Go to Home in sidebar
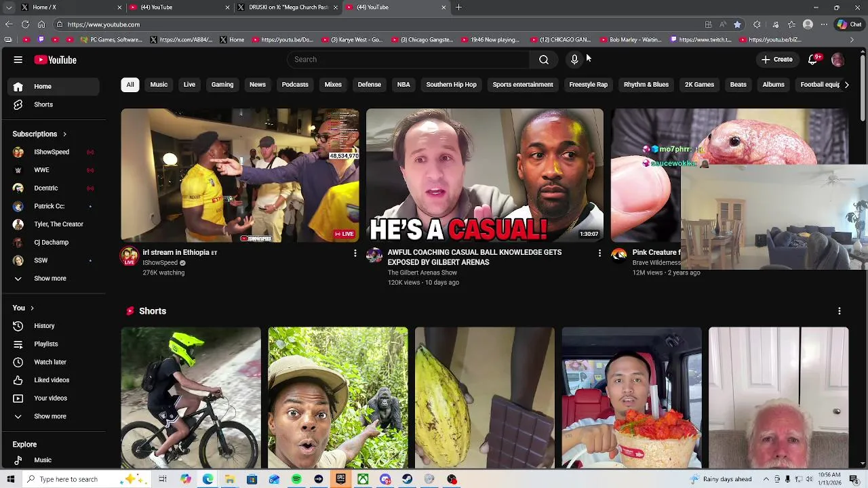 [54, 87]
